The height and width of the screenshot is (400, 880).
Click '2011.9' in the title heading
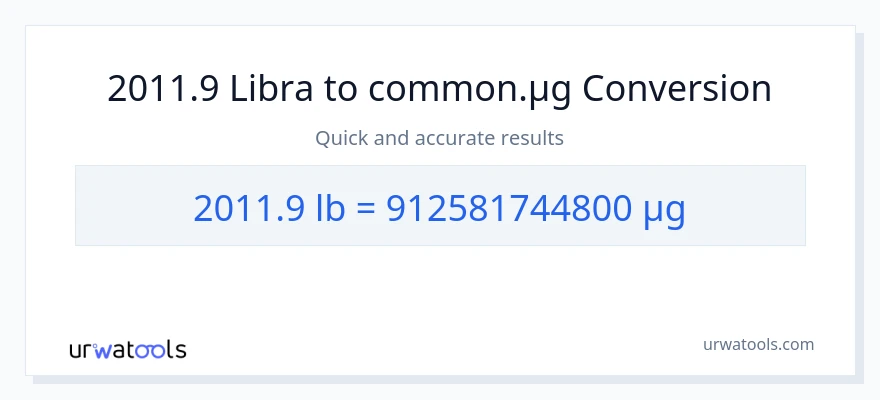(163, 89)
